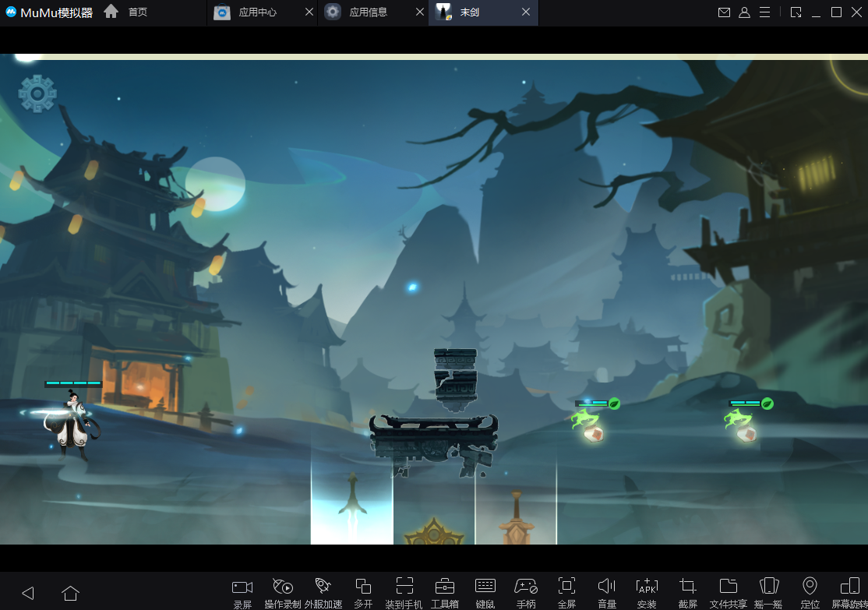This screenshot has width=868, height=610.
Task: Click the Android home button
Action: coord(70,593)
